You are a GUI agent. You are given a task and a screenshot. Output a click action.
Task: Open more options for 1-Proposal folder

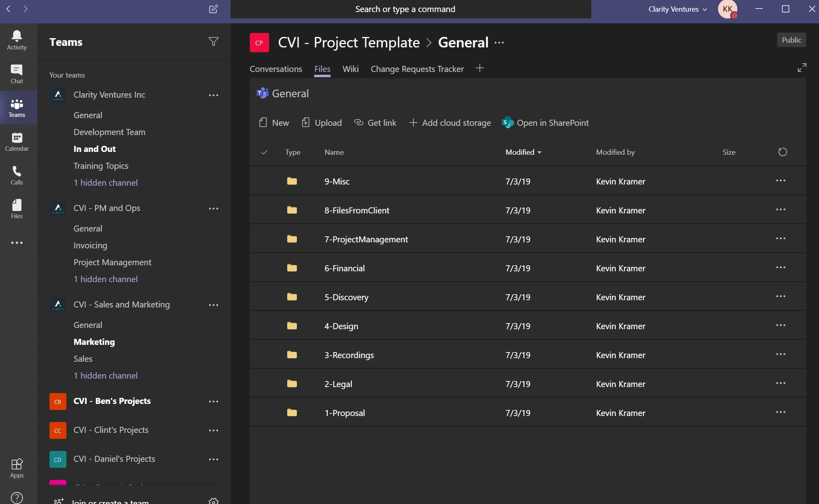point(781,412)
